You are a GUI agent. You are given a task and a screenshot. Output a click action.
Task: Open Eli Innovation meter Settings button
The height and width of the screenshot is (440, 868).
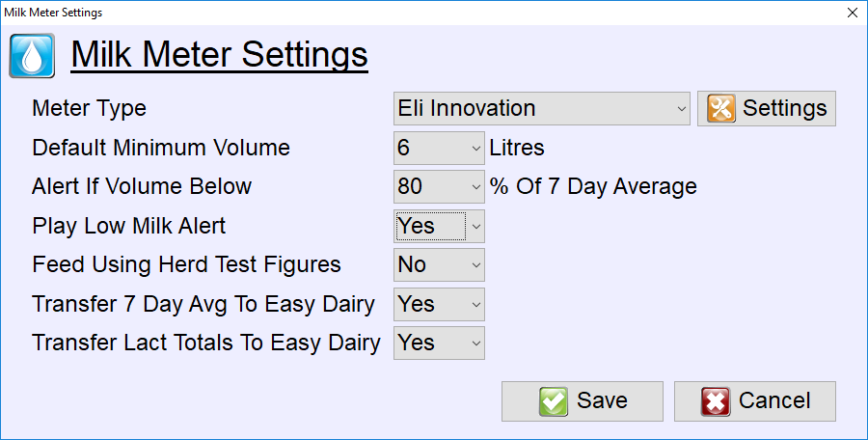767,109
